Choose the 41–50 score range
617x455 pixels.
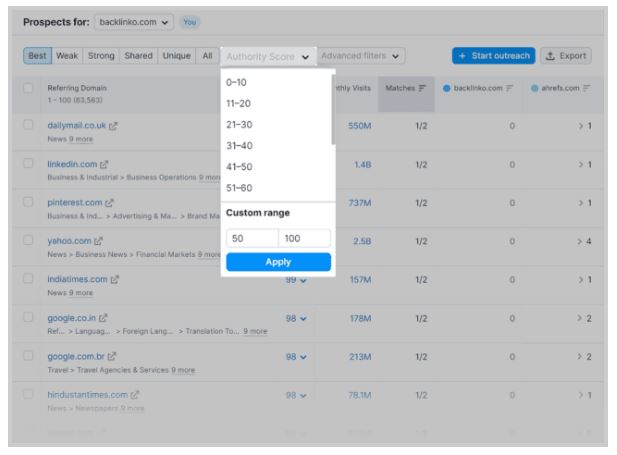[x=276, y=167]
